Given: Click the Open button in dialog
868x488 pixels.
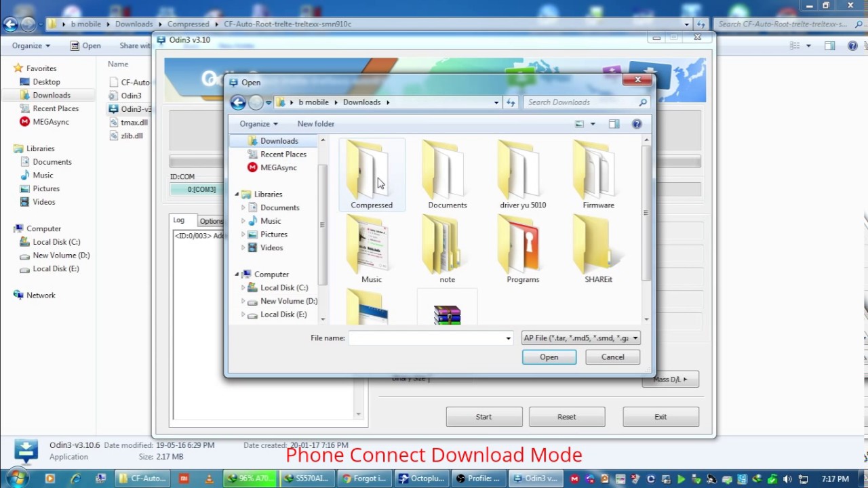Looking at the screenshot, I should click(549, 357).
